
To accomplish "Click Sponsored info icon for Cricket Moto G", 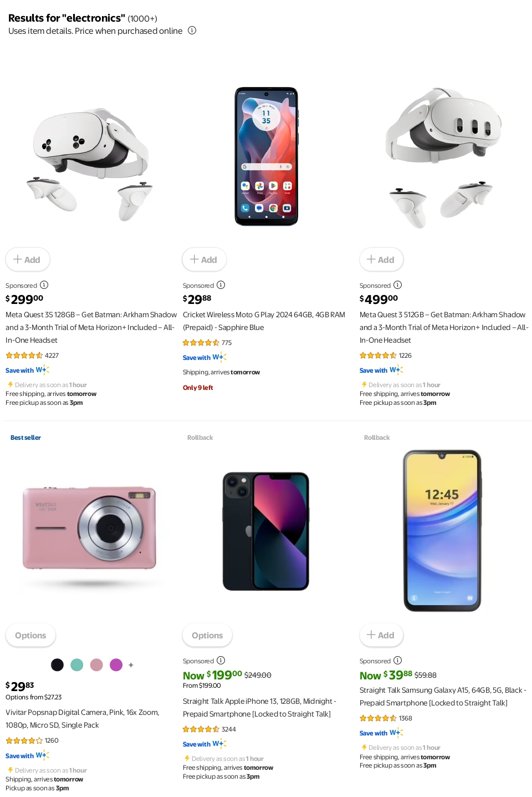I will 221,285.
